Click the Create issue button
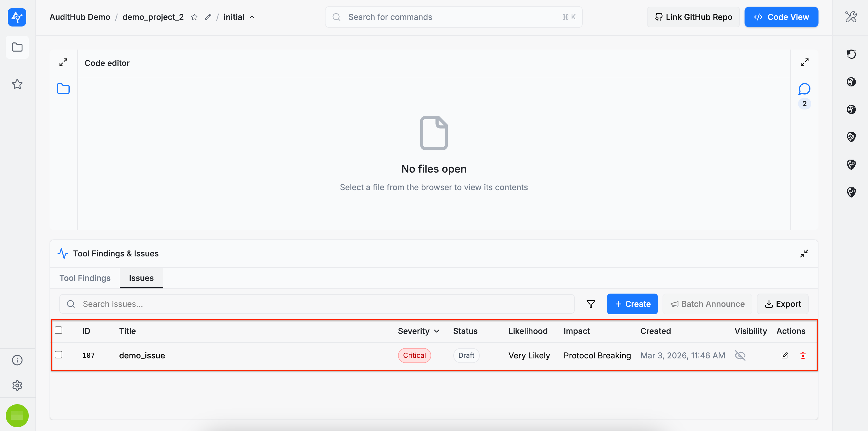868x431 pixels. click(632, 304)
